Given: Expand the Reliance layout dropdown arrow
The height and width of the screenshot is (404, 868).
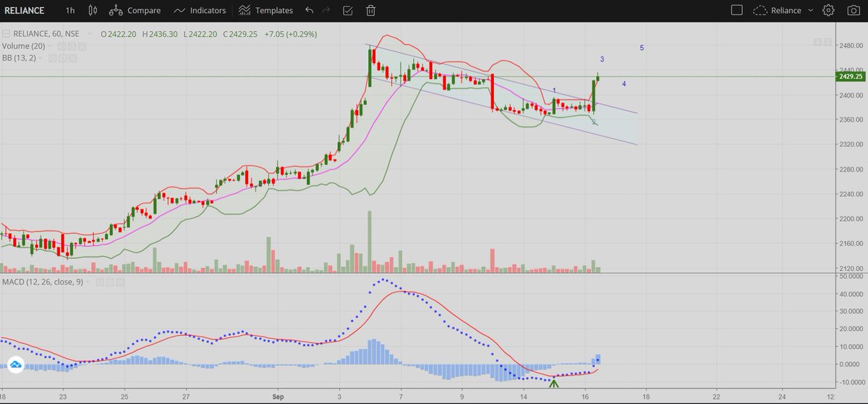Looking at the screenshot, I should [811, 10].
